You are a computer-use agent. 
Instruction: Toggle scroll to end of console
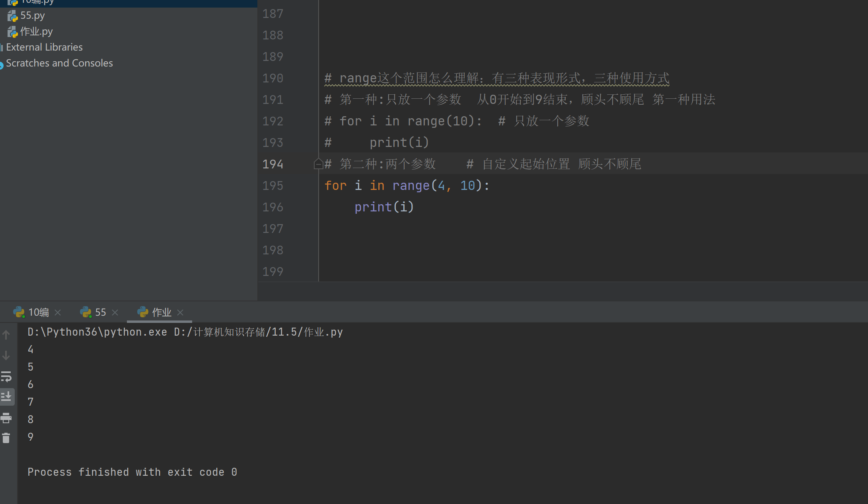(x=6, y=397)
